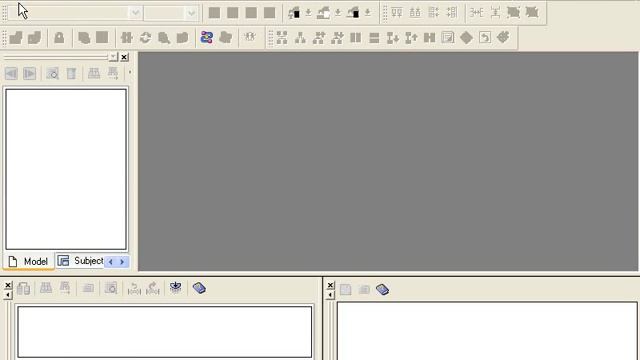This screenshot has height=360, width=640.
Task: Click the first text color swatch tool
Action: pos(294,13)
